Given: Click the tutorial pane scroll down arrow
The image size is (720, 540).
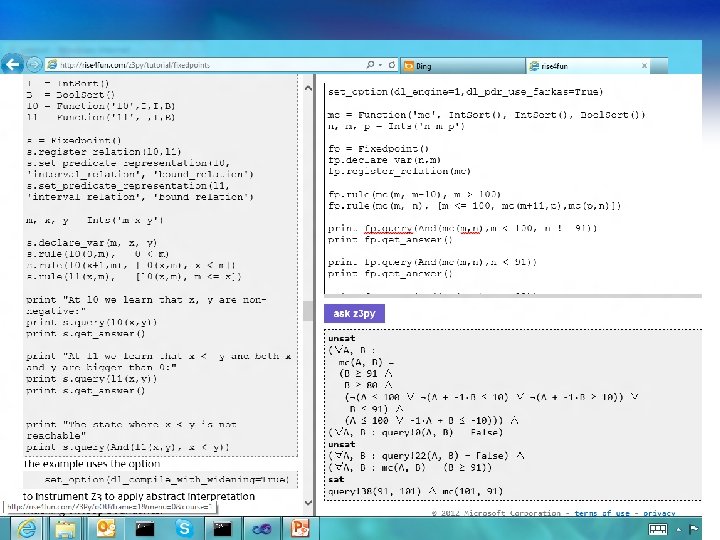Looking at the screenshot, I should click(308, 503).
